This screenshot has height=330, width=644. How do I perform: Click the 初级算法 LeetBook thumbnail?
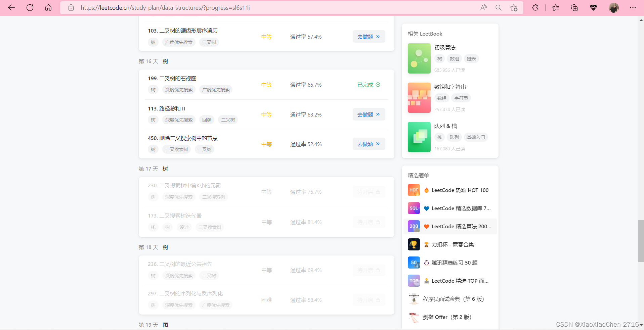pos(419,58)
